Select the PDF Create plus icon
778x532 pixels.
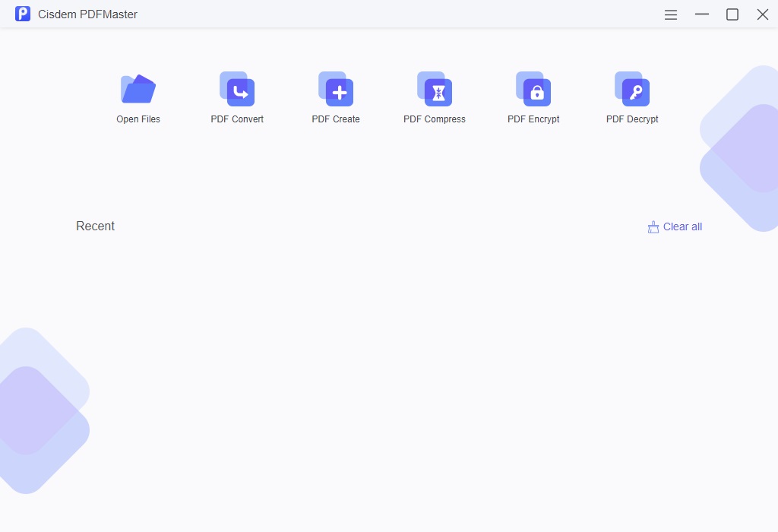336,90
